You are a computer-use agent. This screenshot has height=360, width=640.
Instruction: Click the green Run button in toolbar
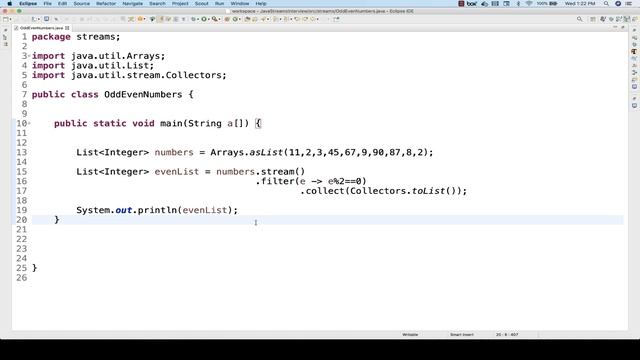click(x=204, y=19)
